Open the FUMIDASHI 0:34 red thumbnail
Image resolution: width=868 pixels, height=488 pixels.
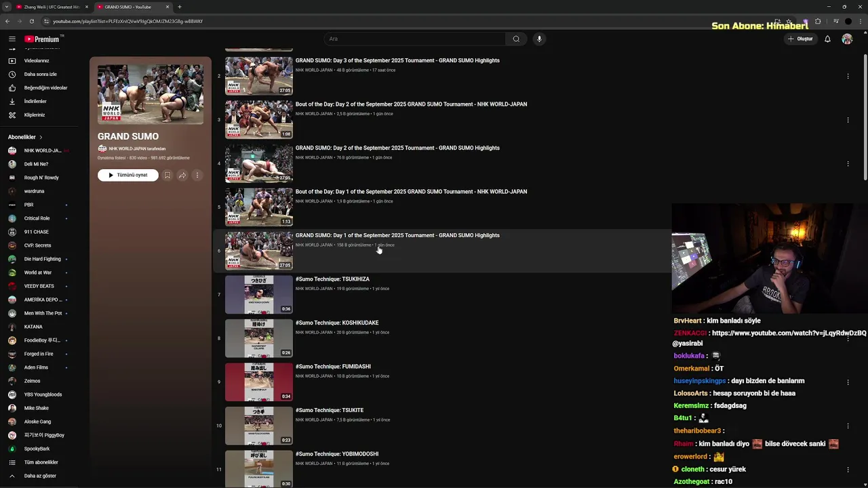click(x=259, y=382)
